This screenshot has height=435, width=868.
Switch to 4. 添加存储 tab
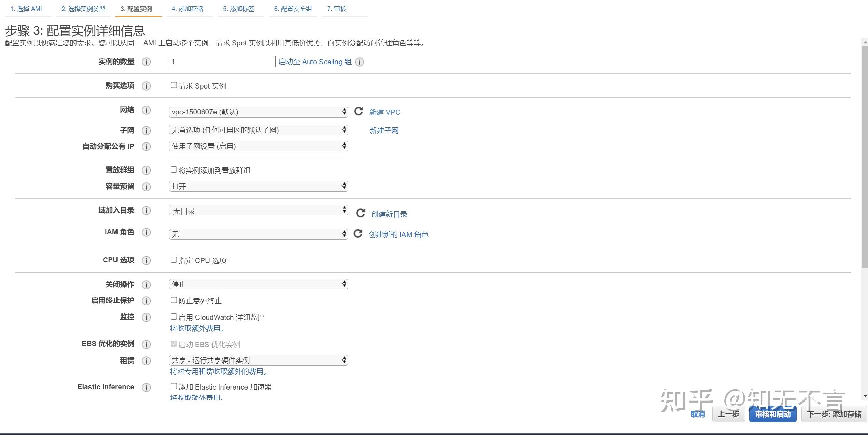(187, 9)
